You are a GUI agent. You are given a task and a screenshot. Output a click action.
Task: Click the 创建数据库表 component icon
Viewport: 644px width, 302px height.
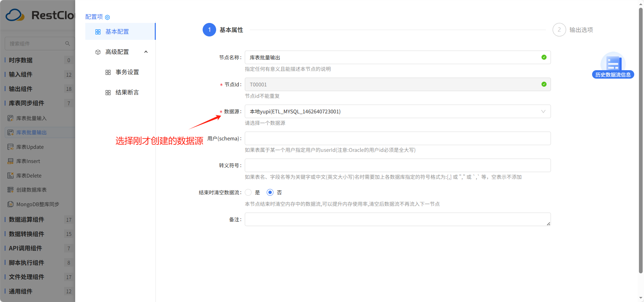[10, 190]
